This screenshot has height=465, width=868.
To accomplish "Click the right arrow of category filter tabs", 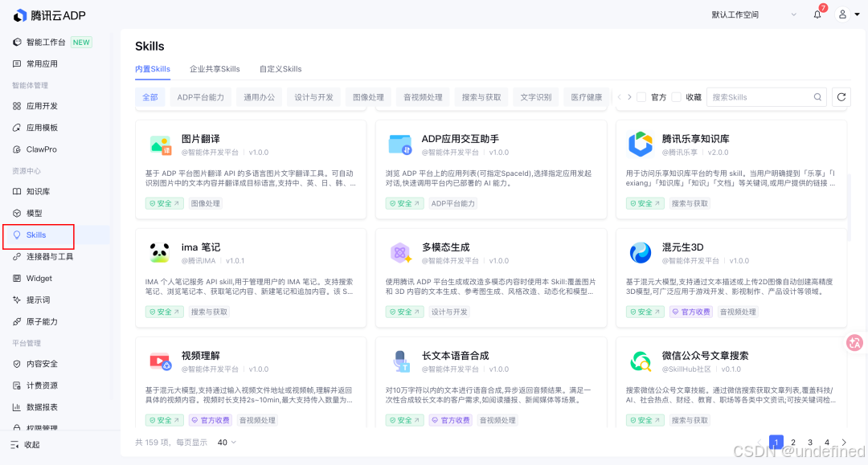I will [x=629, y=96].
